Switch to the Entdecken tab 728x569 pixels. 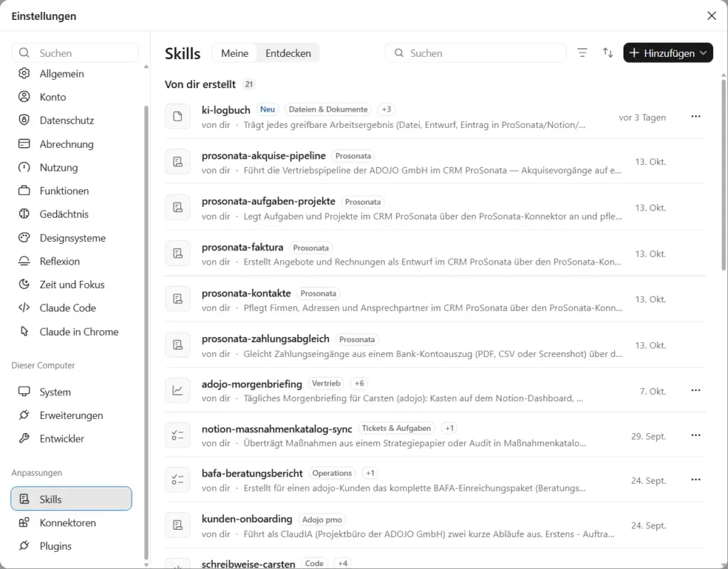[289, 53]
